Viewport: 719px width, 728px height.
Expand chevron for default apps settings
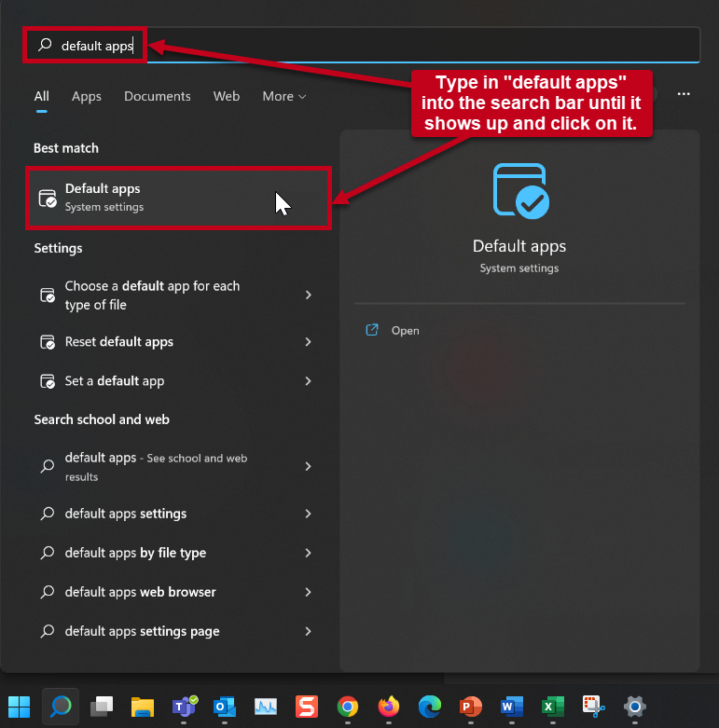click(308, 514)
